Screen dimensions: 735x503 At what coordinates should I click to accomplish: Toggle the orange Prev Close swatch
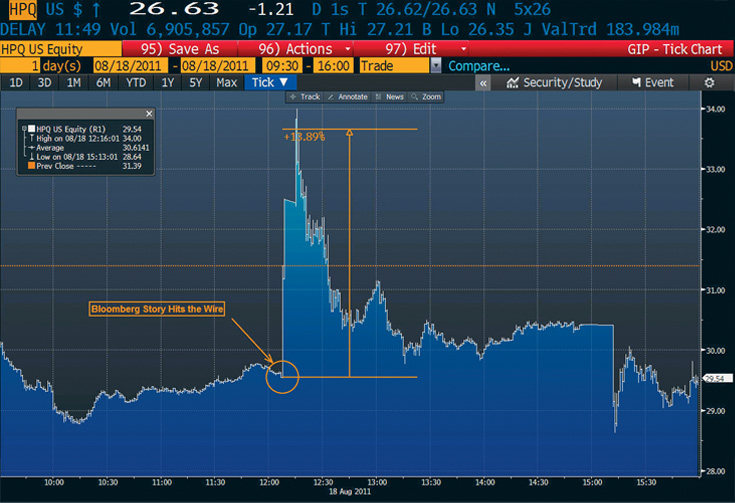31,166
